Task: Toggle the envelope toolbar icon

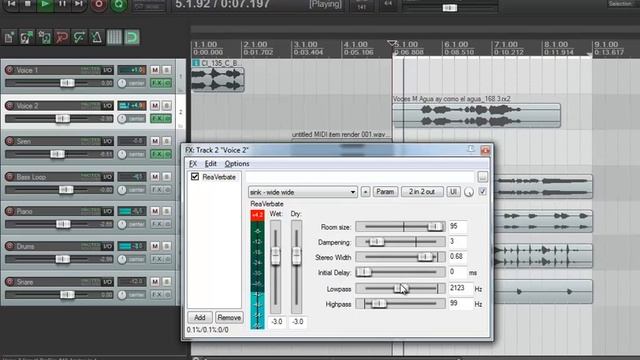Action: (79, 38)
